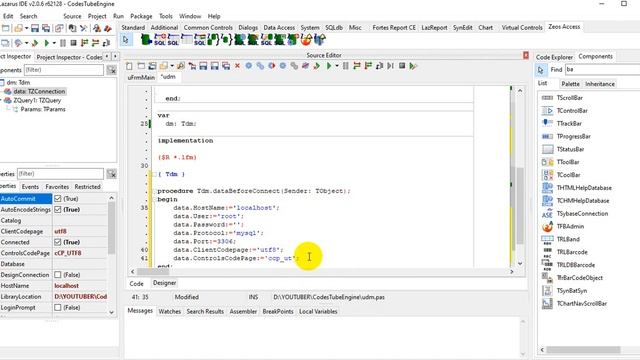Viewport: 640px width, 360px height.
Task: Select data: TZConnection tree item
Action: click(39, 91)
